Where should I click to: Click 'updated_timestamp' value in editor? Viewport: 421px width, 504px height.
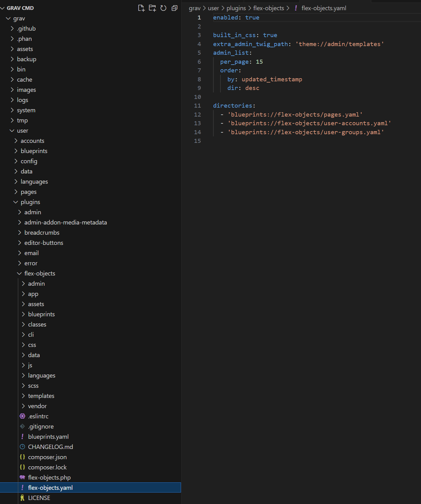(x=272, y=79)
